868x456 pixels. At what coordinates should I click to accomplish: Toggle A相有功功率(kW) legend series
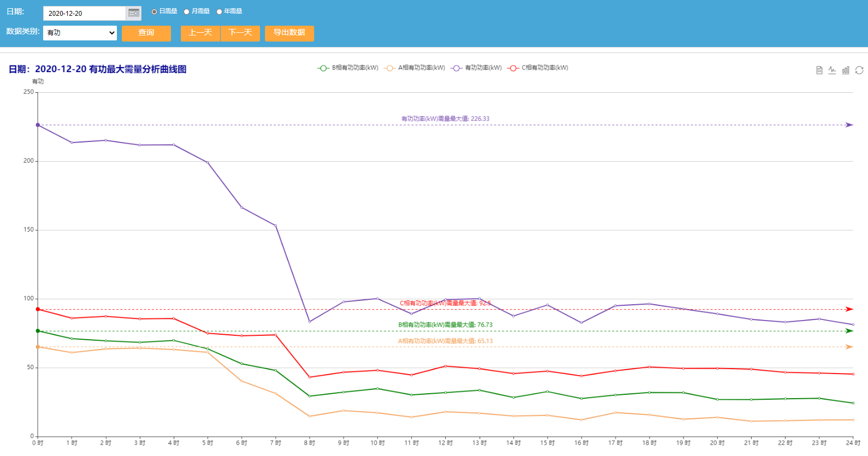coord(415,68)
